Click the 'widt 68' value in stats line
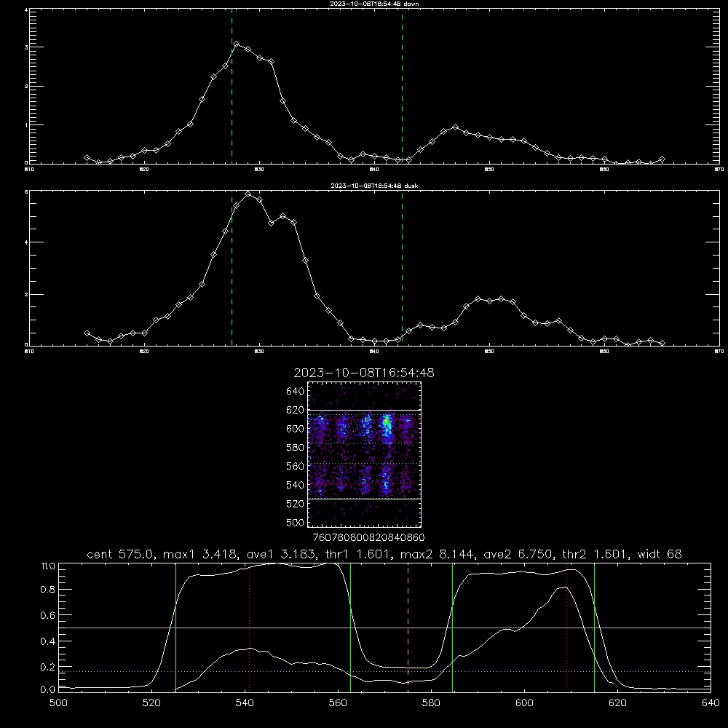Viewport: 728px width, 728px height. click(x=660, y=554)
